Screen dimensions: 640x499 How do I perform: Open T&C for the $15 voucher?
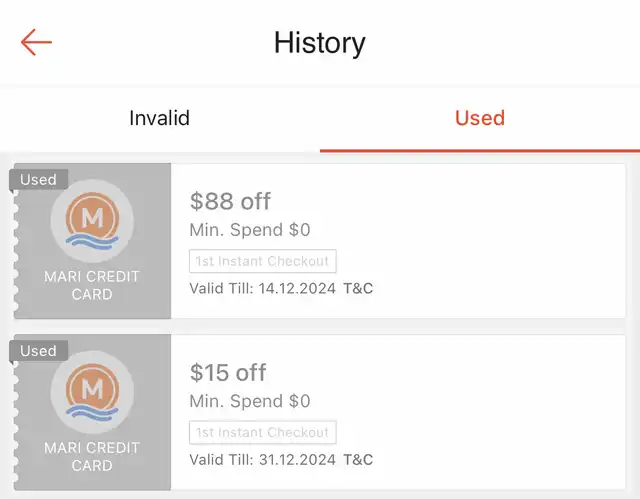(358, 460)
